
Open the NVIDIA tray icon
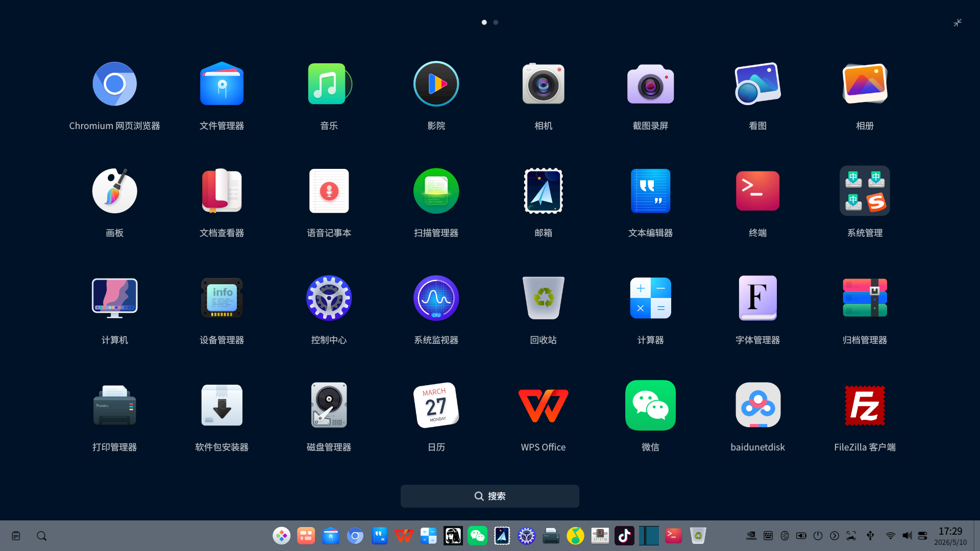[751, 536]
